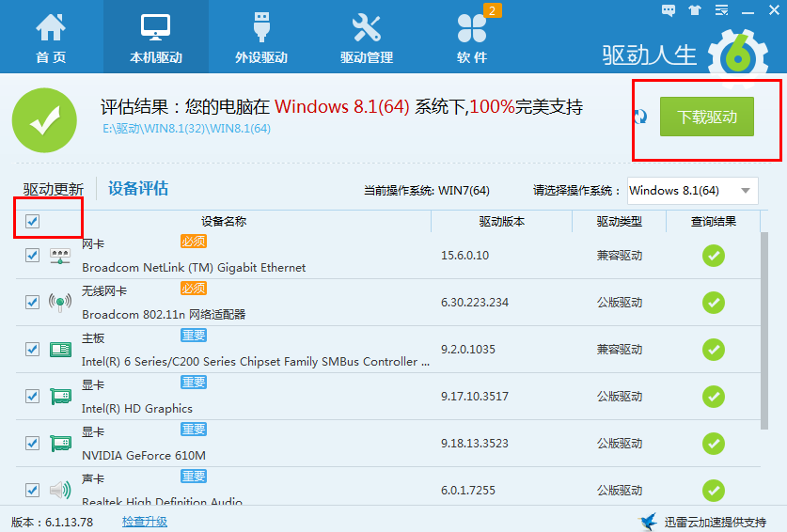
Task: Click version 9.2.0.1035 cell
Action: pyautogui.click(x=468, y=350)
